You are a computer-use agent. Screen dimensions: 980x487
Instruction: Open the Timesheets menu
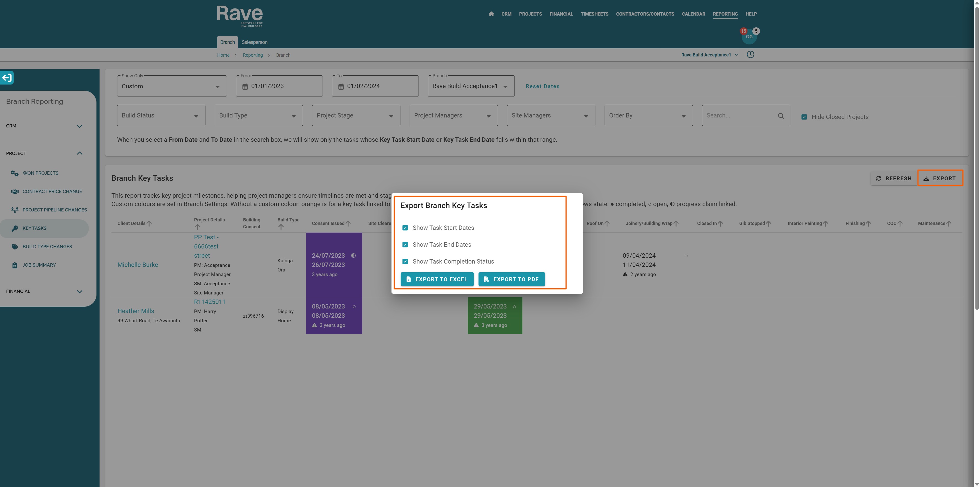coord(594,14)
